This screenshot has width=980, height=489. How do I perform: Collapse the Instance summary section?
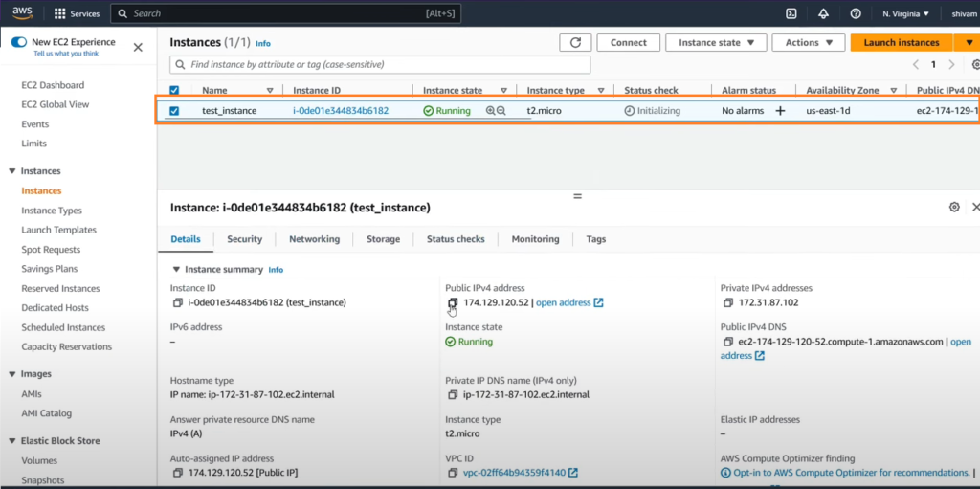[x=176, y=270]
